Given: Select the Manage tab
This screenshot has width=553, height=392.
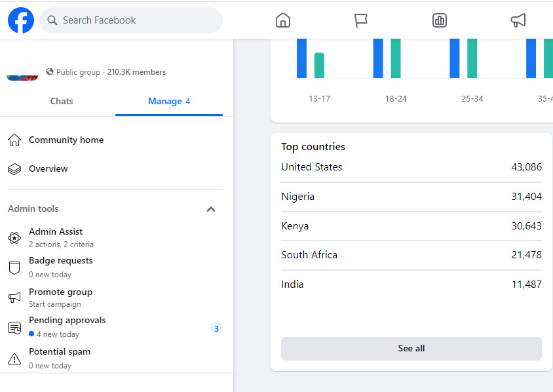Looking at the screenshot, I should pos(169,101).
